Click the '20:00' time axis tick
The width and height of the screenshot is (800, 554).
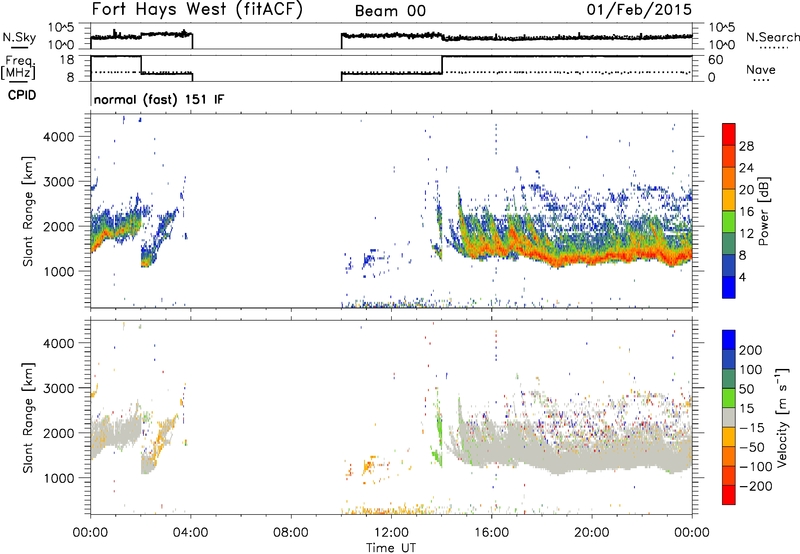pyautogui.click(x=592, y=533)
